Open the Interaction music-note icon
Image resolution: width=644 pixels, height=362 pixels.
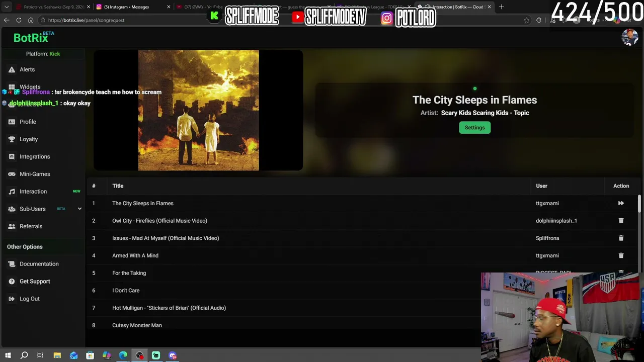pos(12,192)
